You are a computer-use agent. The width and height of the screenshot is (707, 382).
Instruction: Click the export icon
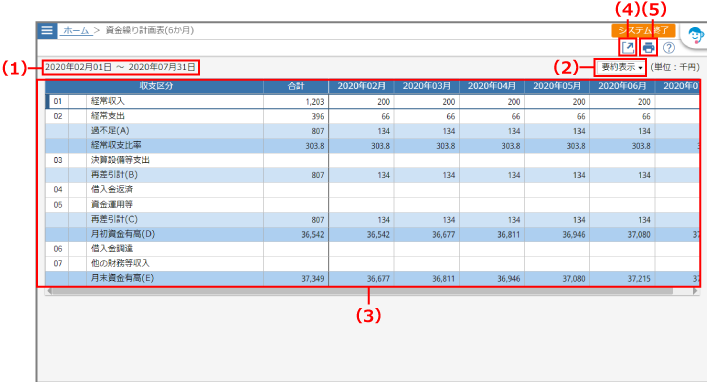click(628, 47)
